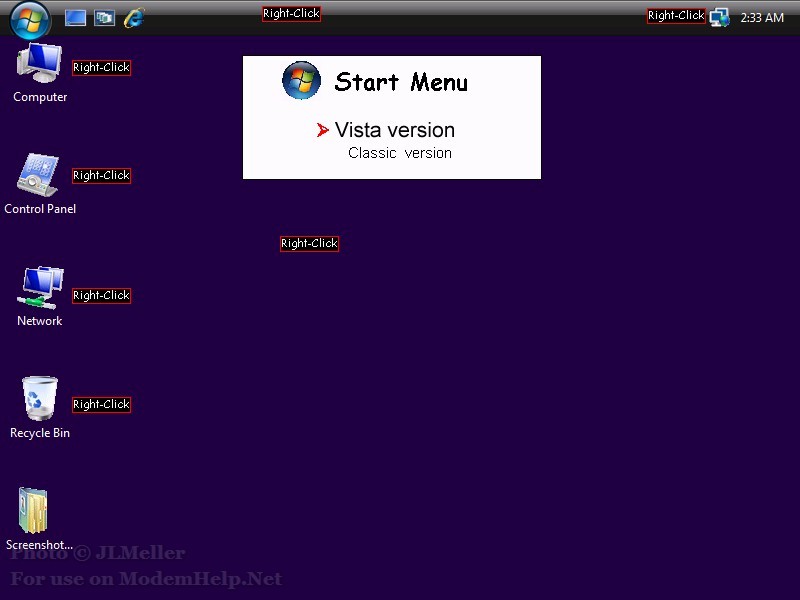
Task: Click the Start Menu heading text
Action: (x=401, y=82)
